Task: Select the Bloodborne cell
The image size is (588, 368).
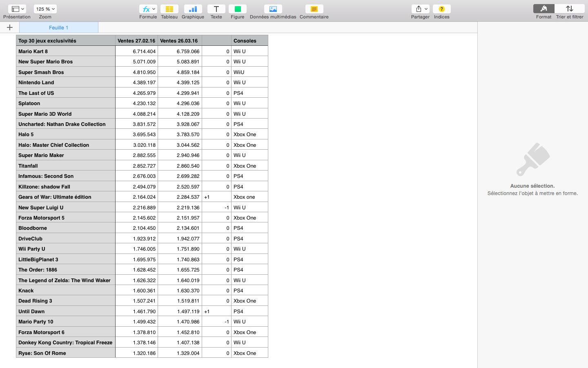Action: pyautogui.click(x=66, y=228)
